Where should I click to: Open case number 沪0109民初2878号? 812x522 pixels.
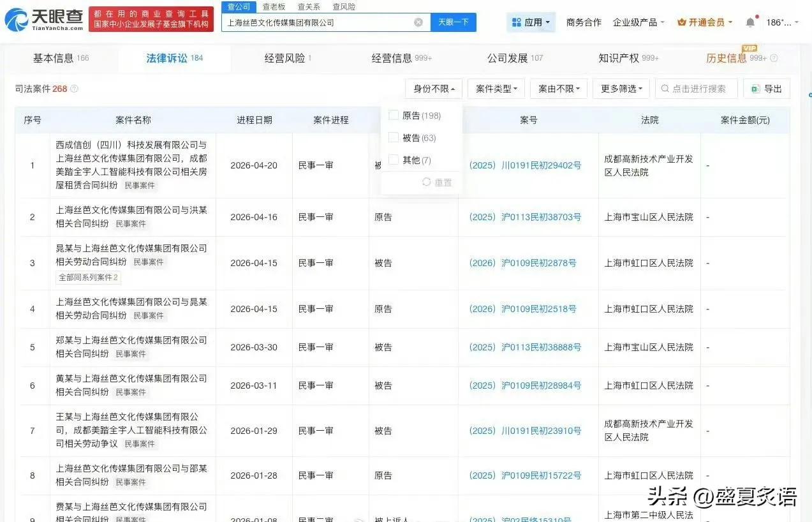(522, 263)
